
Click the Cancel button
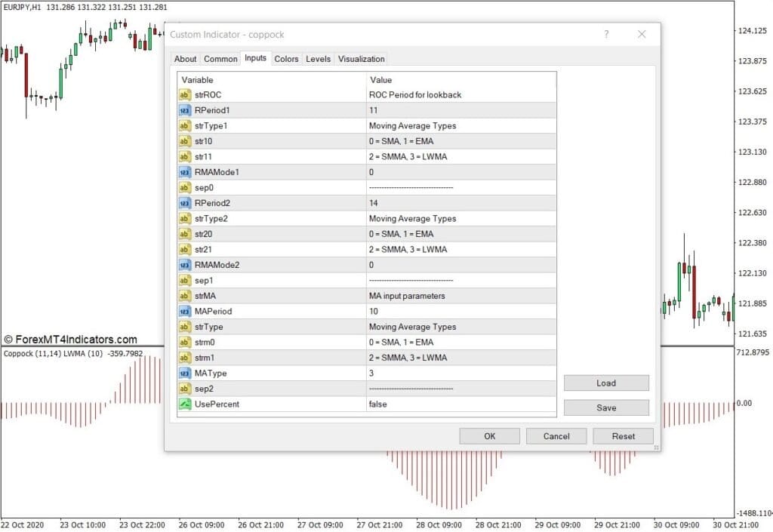coord(556,436)
